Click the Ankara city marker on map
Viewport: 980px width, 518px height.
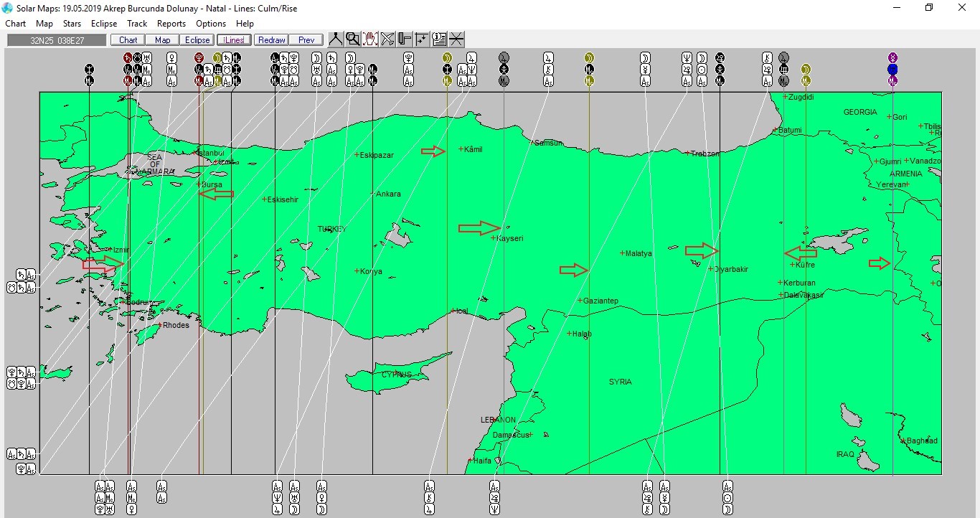point(373,194)
